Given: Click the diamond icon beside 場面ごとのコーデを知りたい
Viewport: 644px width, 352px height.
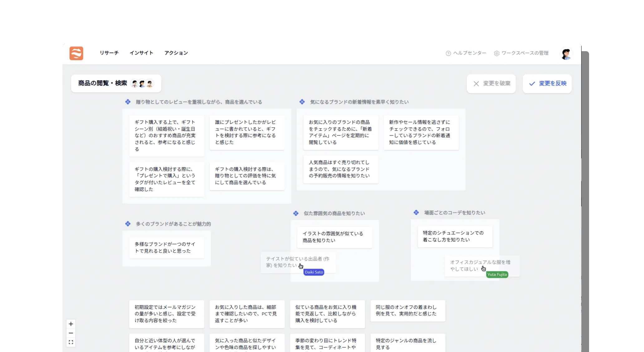Looking at the screenshot, I should (x=416, y=213).
